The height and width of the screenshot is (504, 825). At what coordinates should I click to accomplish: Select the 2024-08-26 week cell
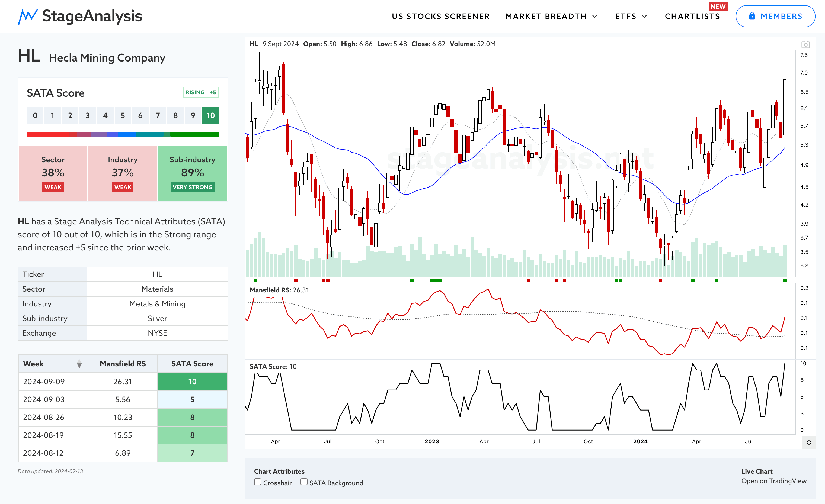[53, 417]
